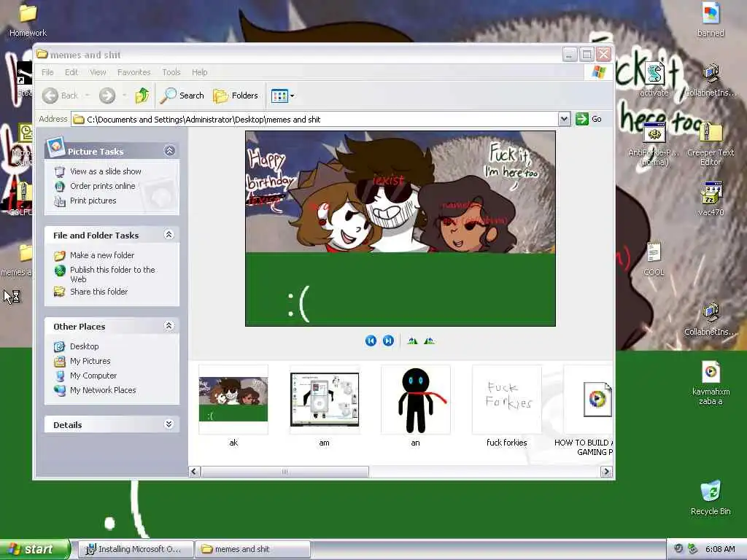Select the am thumbnail
The width and height of the screenshot is (747, 560).
tap(325, 399)
